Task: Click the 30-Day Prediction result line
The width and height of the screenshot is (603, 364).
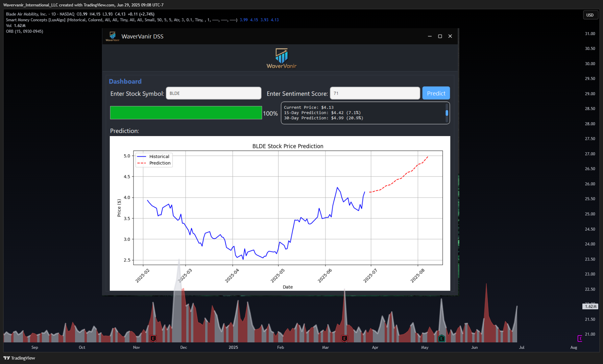Action: tap(323, 118)
